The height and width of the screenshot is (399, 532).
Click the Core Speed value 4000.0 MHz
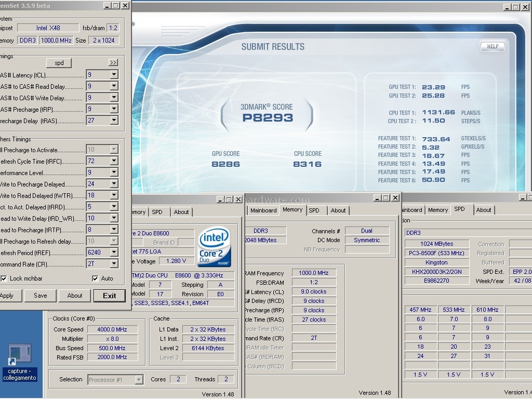[112, 329]
